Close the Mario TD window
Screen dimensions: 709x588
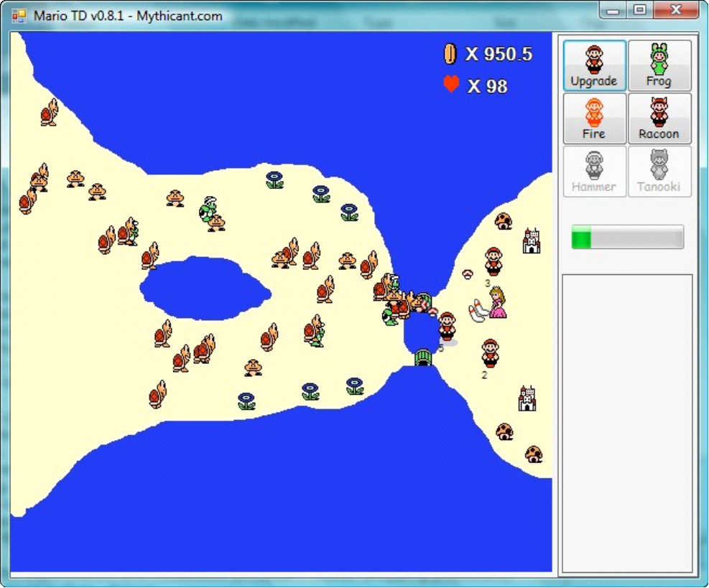coord(676,10)
